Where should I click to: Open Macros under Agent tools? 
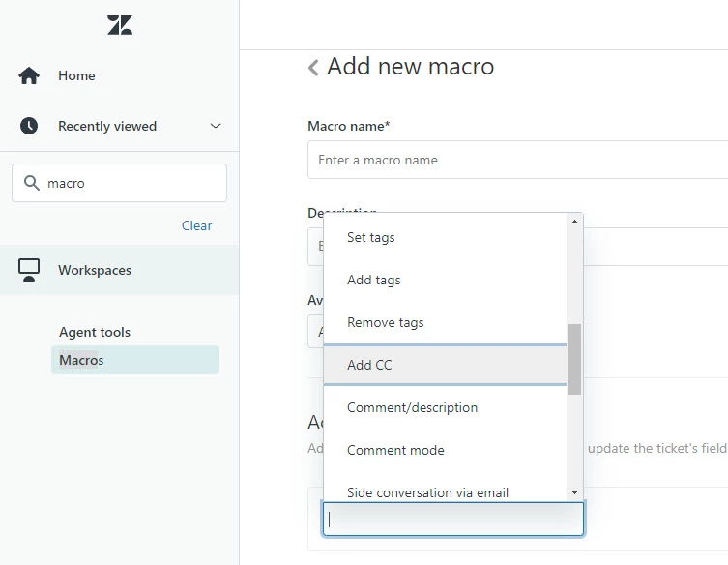point(81,360)
